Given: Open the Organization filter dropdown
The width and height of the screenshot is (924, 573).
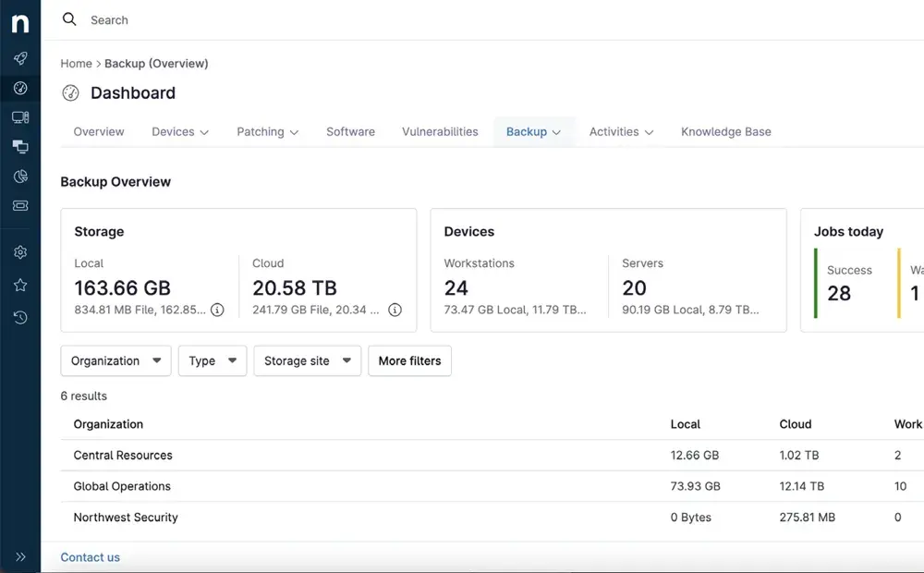Looking at the screenshot, I should (x=116, y=360).
